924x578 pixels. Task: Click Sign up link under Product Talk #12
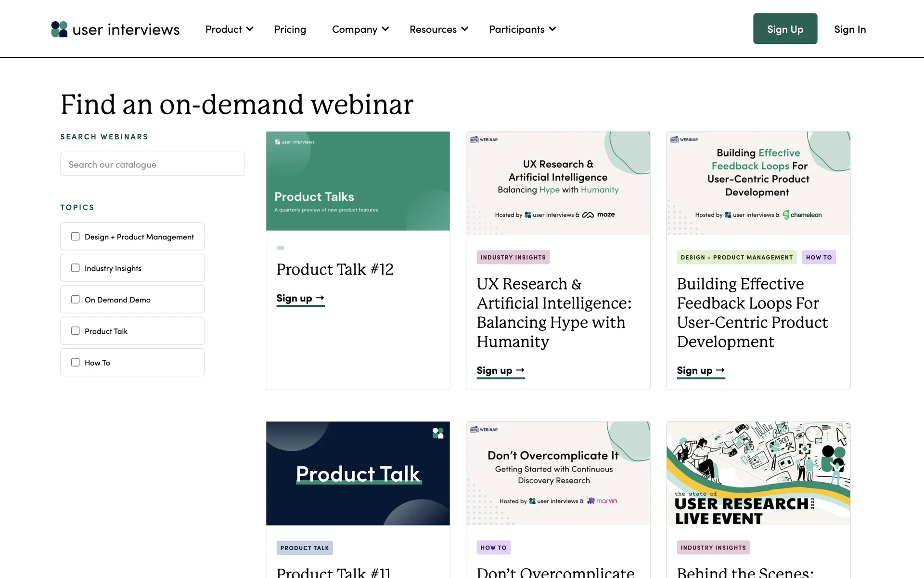300,299
